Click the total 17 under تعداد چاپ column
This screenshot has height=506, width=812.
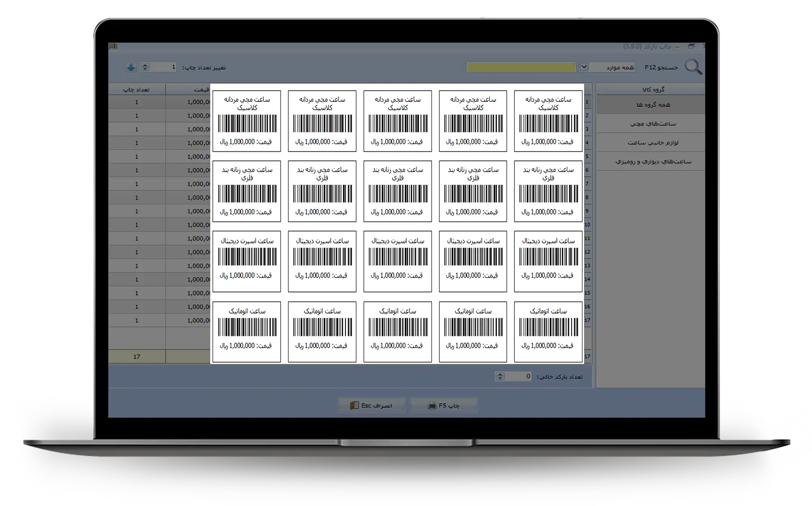pyautogui.click(x=137, y=357)
